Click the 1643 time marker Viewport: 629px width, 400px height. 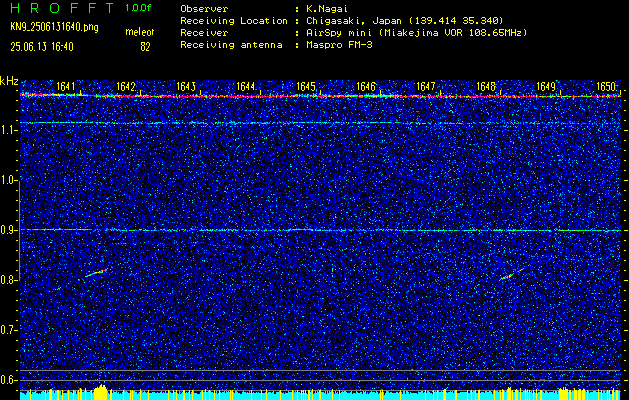point(186,87)
